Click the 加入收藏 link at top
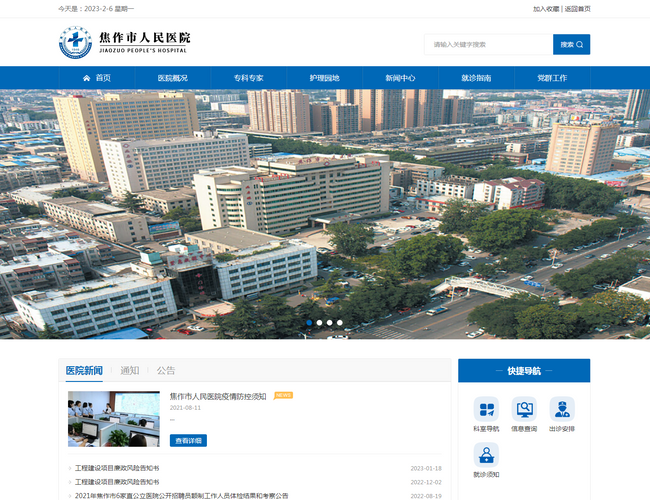Image resolution: width=650 pixels, height=500 pixels. tap(546, 8)
